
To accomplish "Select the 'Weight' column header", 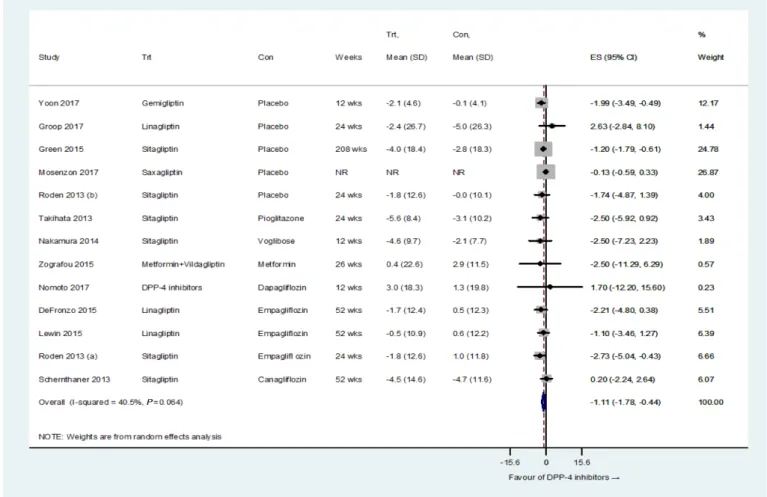I will click(x=711, y=57).
